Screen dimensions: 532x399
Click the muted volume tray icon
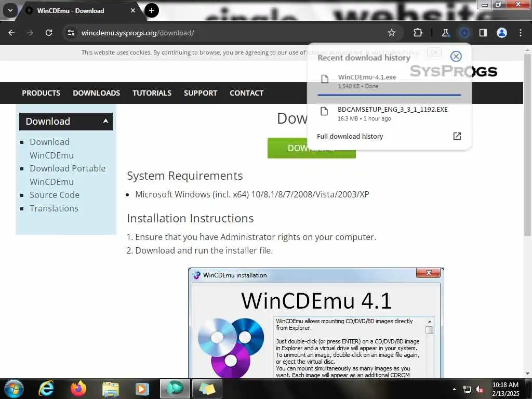(480, 390)
